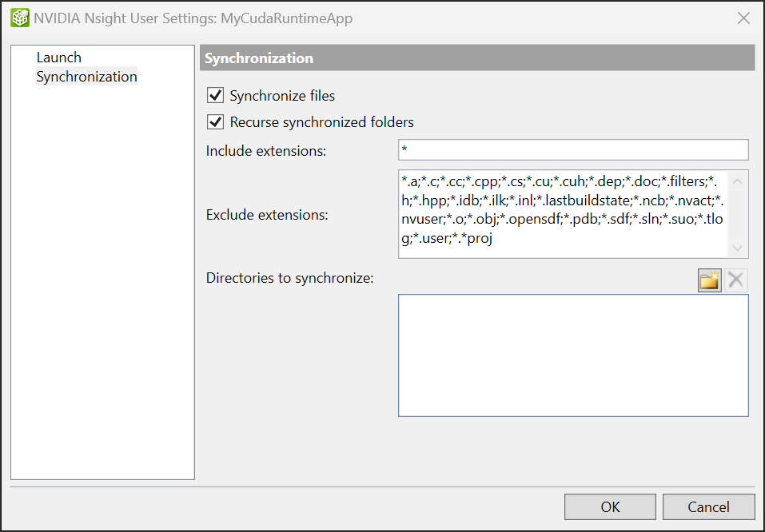Click the Directories to synchronize label
This screenshot has height=532, width=765.
[x=290, y=278]
